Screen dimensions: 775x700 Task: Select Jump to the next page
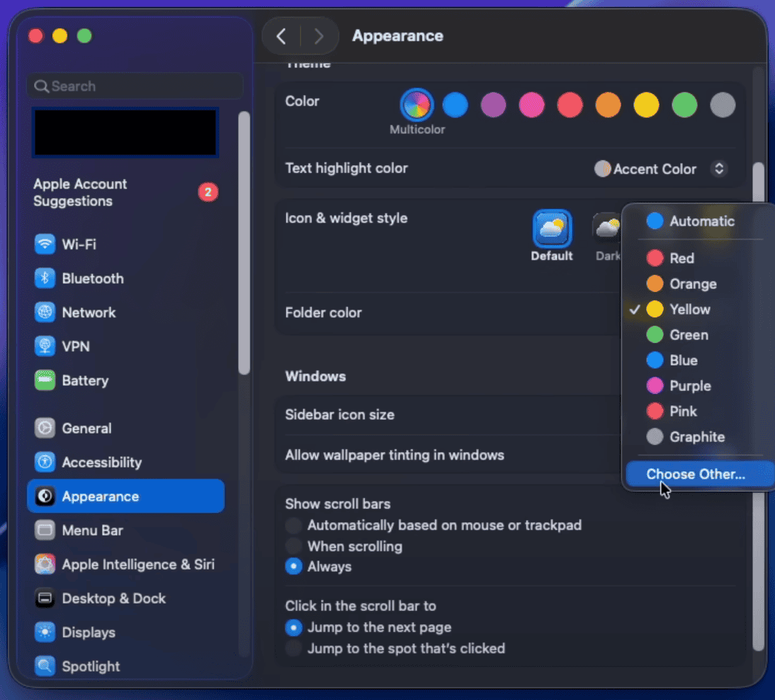(293, 628)
